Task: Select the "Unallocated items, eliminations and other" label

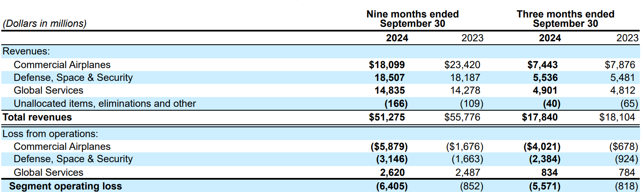Action: click(x=105, y=103)
